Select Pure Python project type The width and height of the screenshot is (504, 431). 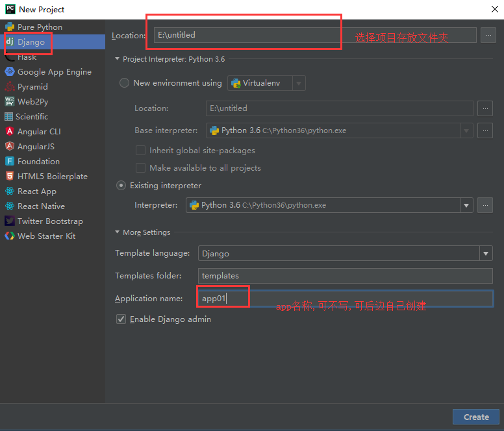(53, 27)
